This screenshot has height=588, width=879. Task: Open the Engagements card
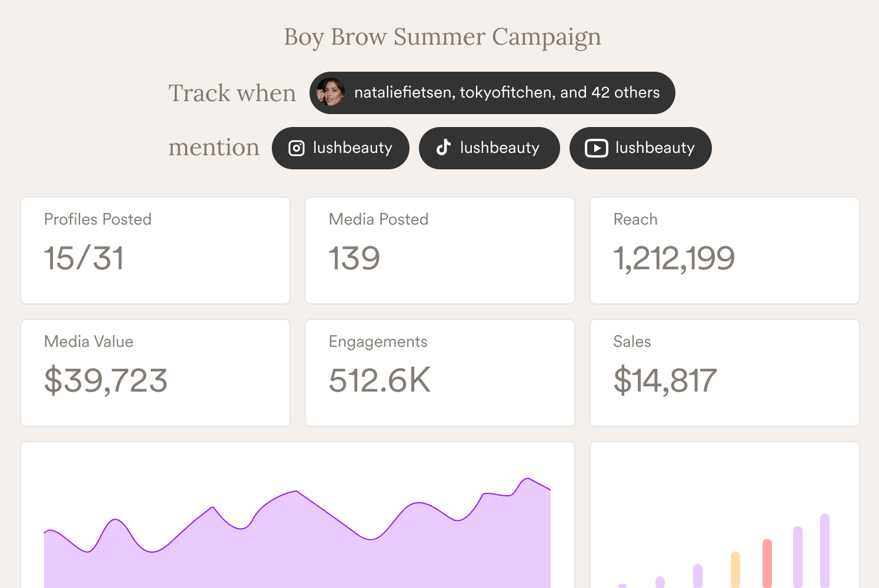pos(440,373)
